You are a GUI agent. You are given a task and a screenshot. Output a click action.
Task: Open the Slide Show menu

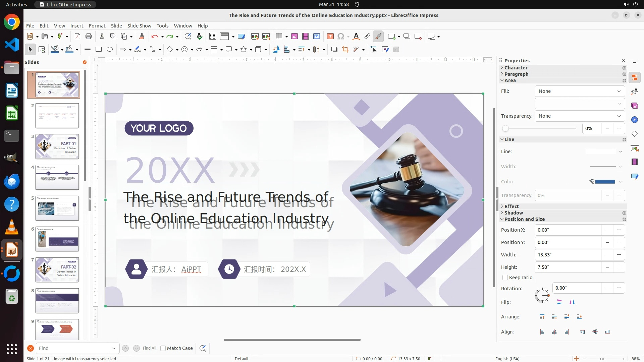139,26
